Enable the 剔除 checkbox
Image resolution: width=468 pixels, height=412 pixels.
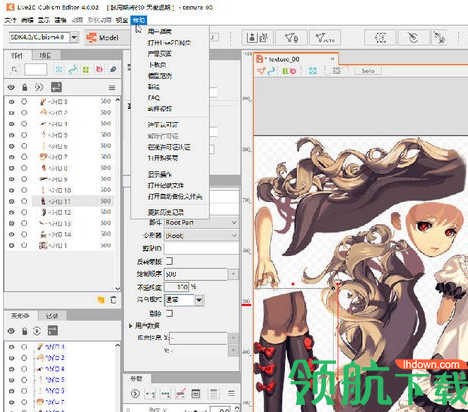click(169, 313)
